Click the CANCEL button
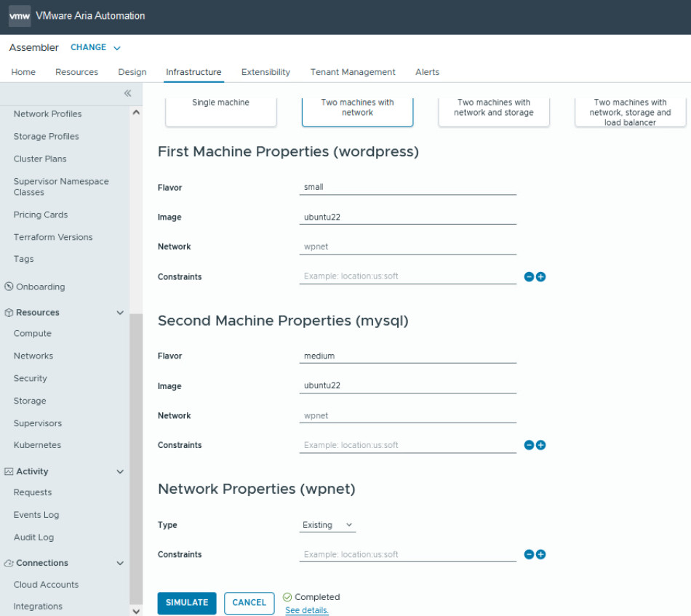This screenshot has height=616, width=691. [249, 603]
